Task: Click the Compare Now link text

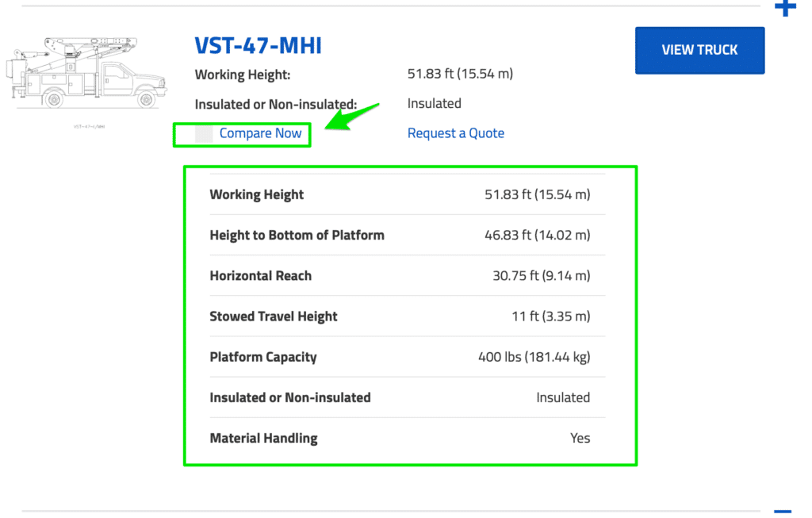Action: coord(260,133)
